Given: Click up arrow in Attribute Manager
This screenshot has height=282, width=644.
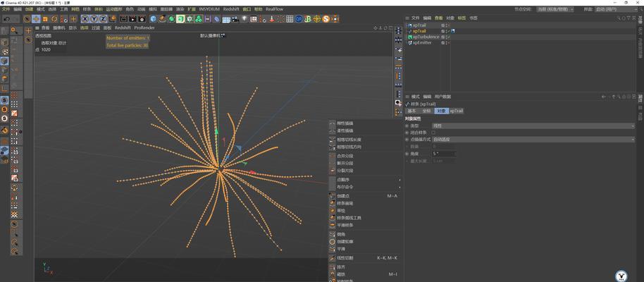Looking at the screenshot, I should (614, 97).
